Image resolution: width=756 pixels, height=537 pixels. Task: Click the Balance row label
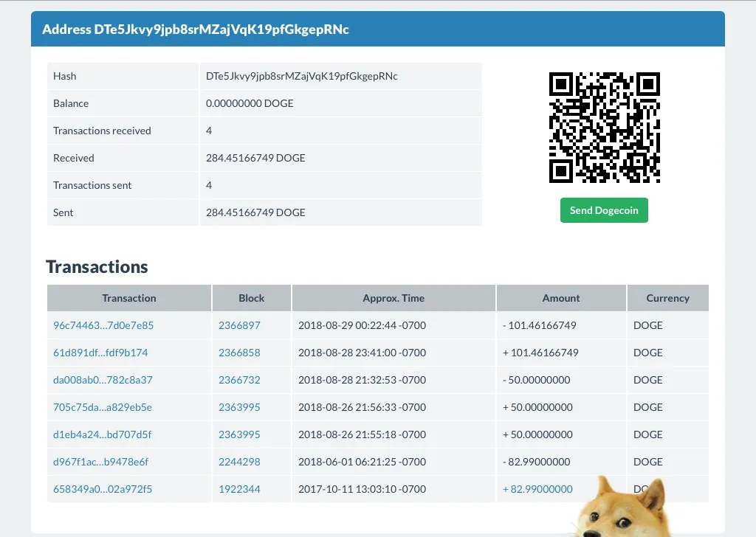[x=71, y=103]
